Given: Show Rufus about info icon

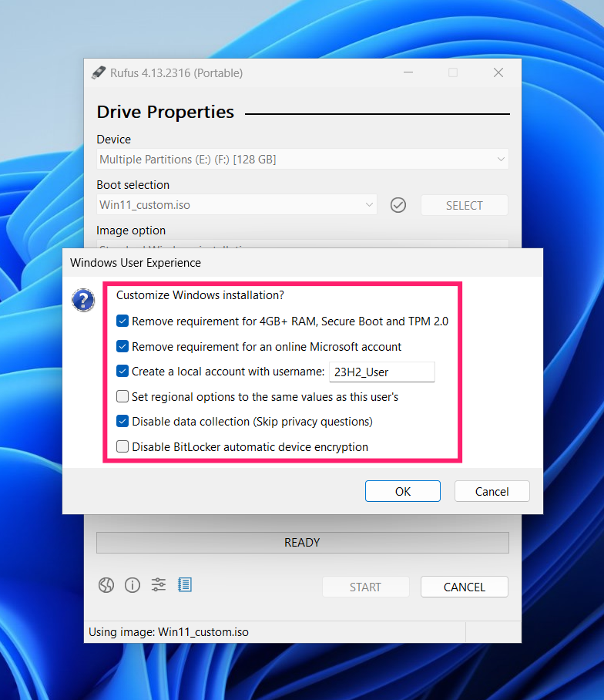Looking at the screenshot, I should pos(132,585).
